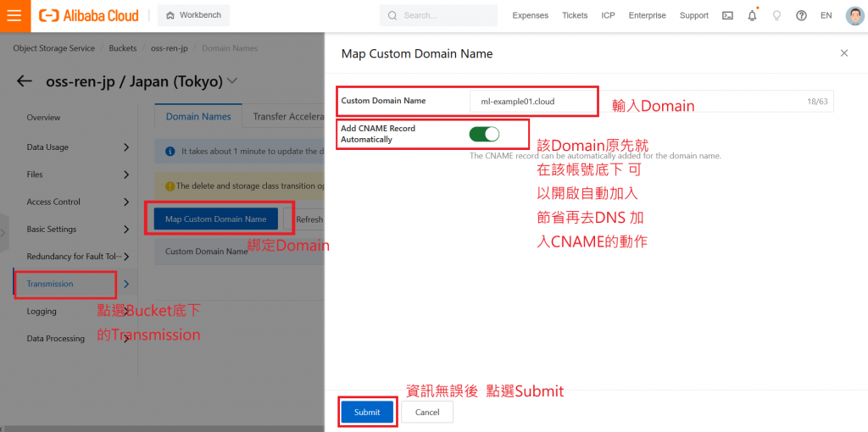Click the lightbulb tips icon

click(776, 15)
